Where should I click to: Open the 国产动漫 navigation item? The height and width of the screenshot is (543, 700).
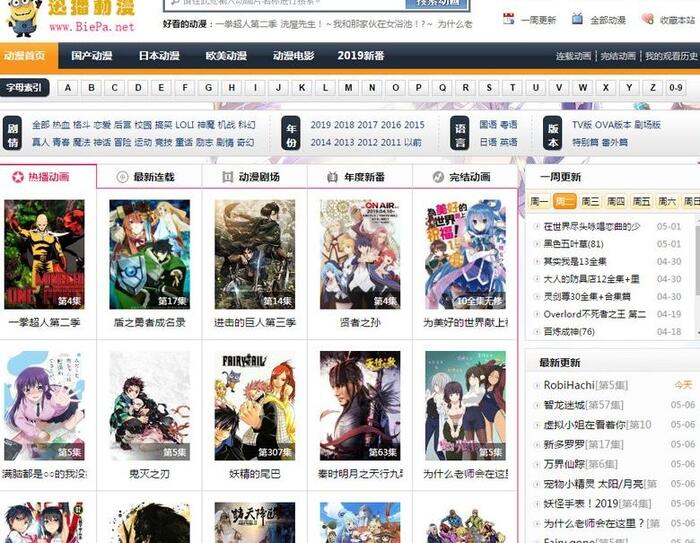(92, 56)
